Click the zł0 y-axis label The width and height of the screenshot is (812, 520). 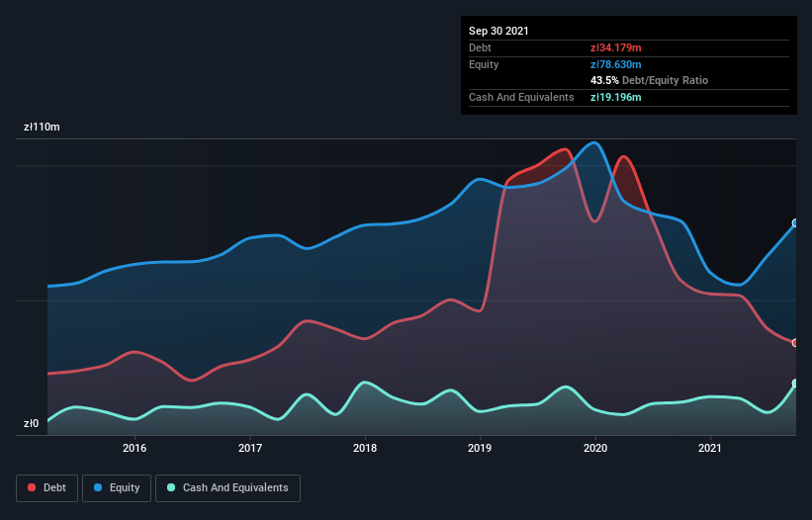[31, 423]
